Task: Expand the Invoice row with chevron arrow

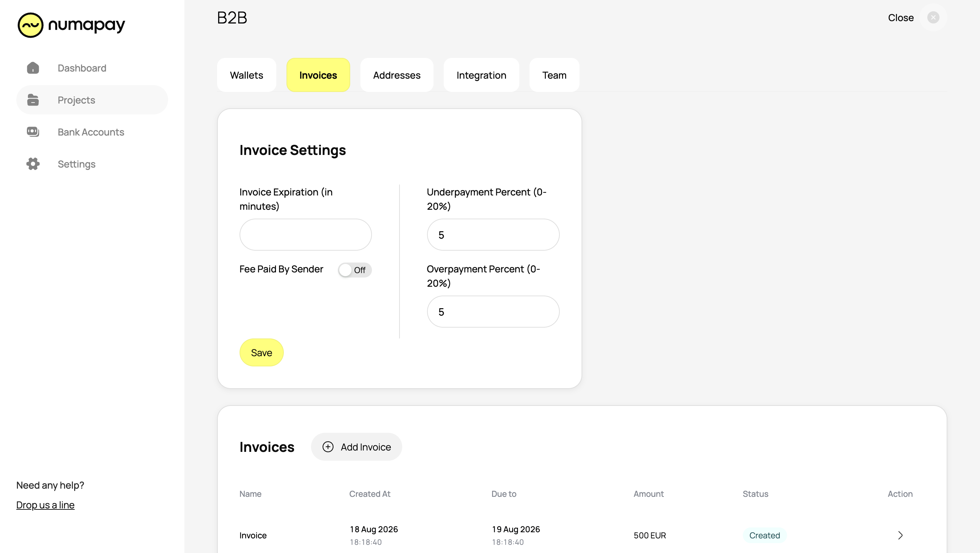Action: [x=900, y=535]
